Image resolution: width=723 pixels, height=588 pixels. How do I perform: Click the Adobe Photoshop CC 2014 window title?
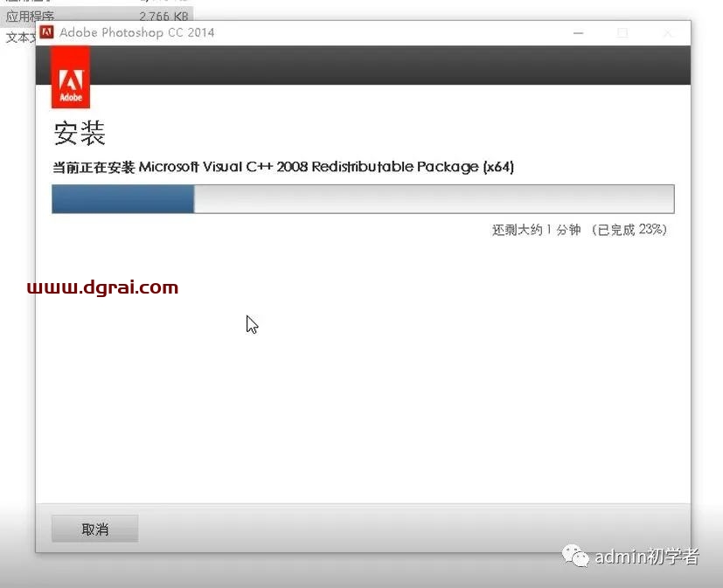point(137,32)
